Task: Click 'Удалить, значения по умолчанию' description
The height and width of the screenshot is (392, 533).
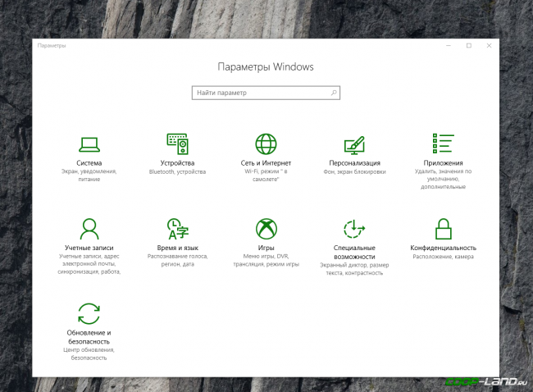Action: tap(443, 179)
